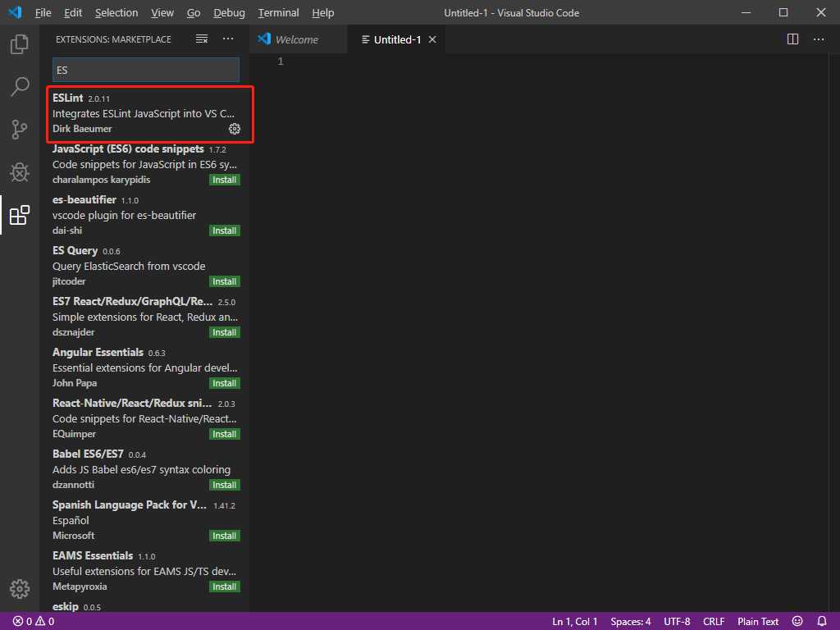Install Babel ES6/ES7 extension
840x630 pixels.
pos(225,486)
